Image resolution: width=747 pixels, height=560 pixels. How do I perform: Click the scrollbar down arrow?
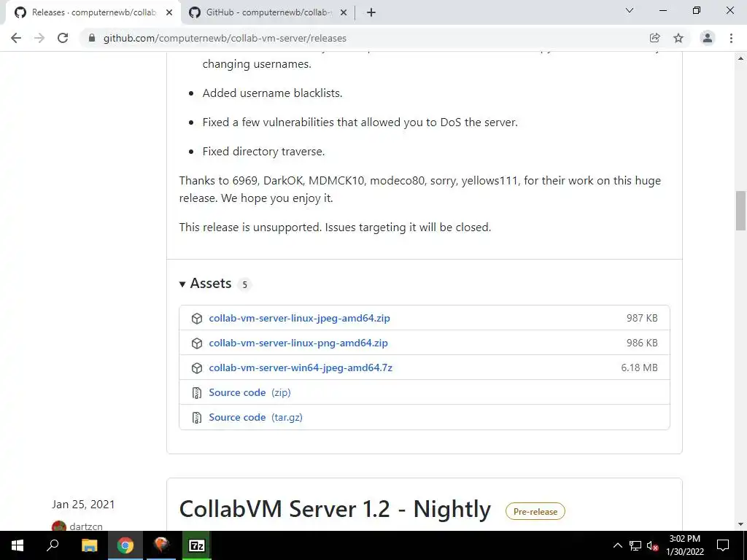(x=740, y=524)
